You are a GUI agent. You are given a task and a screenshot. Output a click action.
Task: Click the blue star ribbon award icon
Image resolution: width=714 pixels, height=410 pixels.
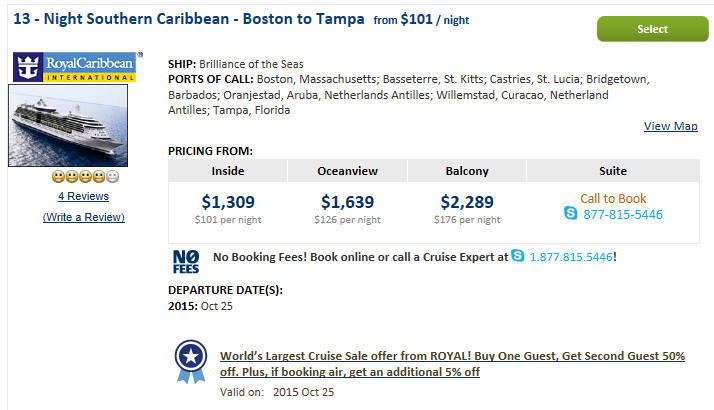click(x=191, y=361)
